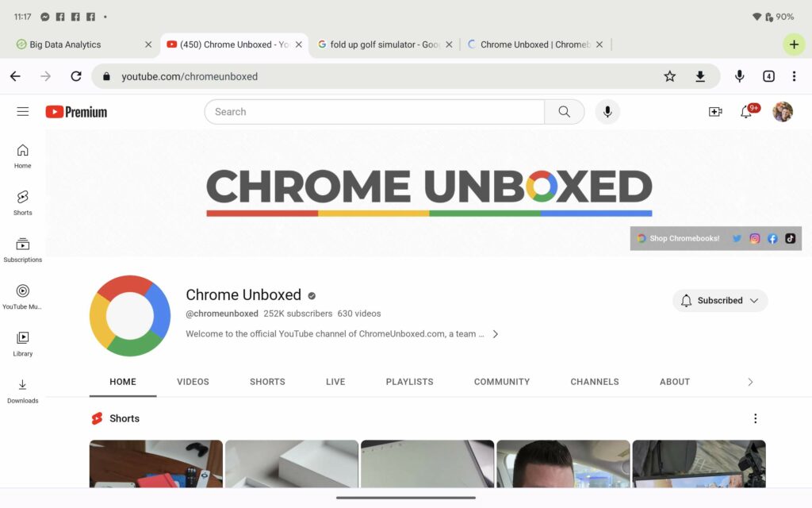Switch to the VIDEOS tab

pyautogui.click(x=193, y=382)
